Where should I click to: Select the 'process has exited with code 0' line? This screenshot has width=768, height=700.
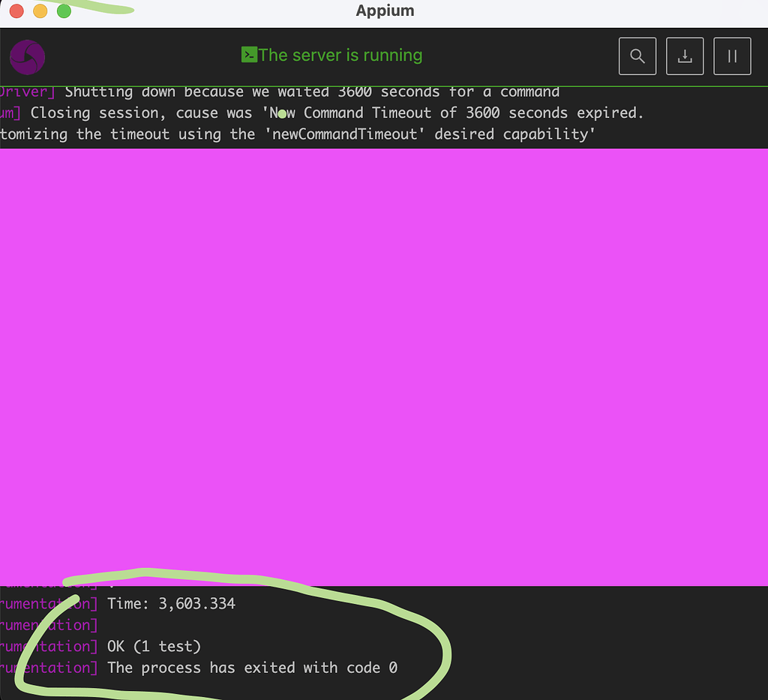point(253,668)
